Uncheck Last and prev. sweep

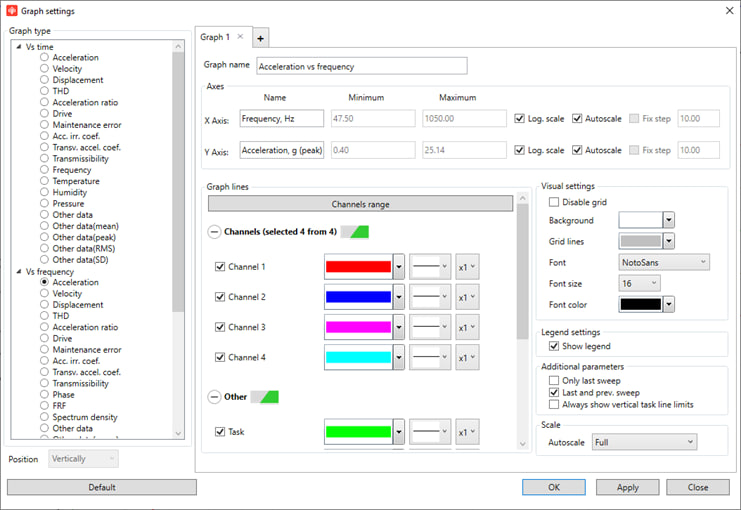click(554, 392)
